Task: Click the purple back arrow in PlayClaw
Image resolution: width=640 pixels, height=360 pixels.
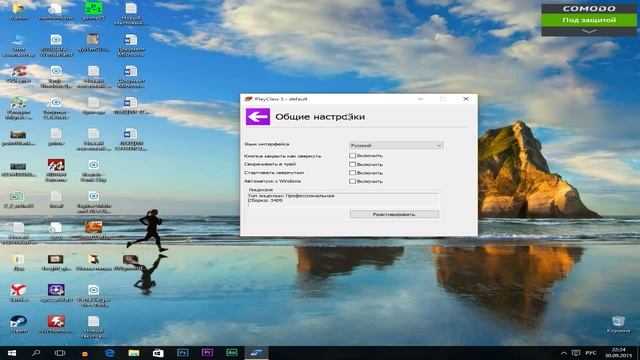Action: [x=258, y=117]
